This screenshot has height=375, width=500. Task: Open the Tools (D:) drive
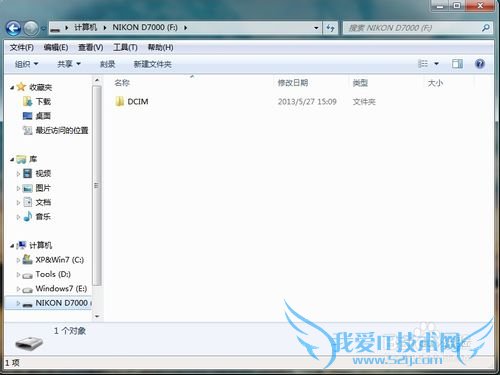(x=53, y=274)
